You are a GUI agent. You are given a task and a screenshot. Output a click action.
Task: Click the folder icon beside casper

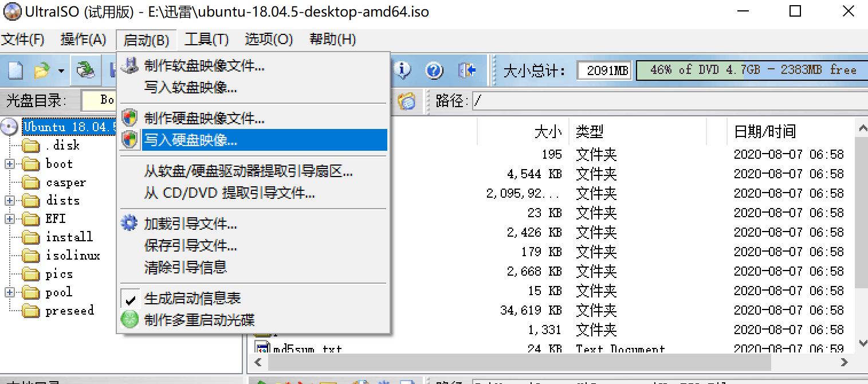(30, 182)
